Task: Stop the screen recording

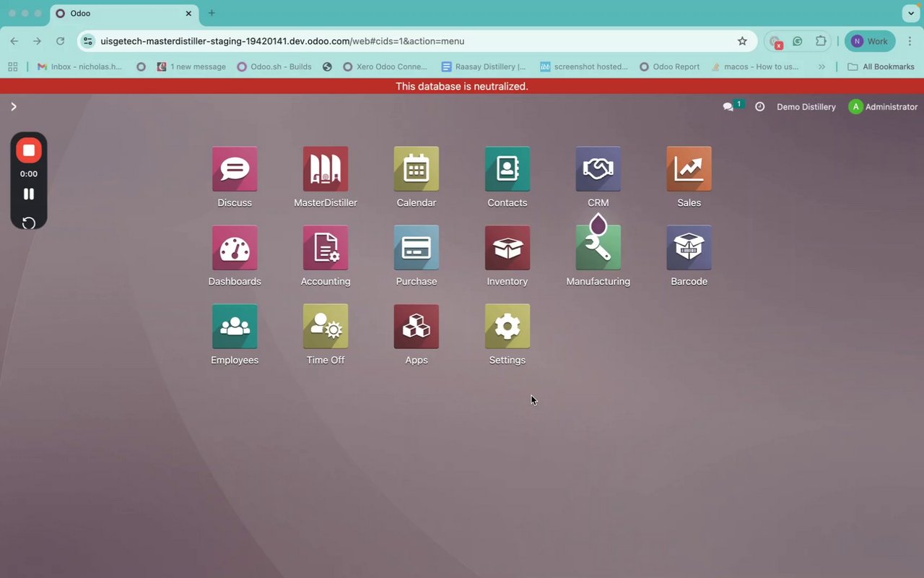Action: (x=29, y=150)
